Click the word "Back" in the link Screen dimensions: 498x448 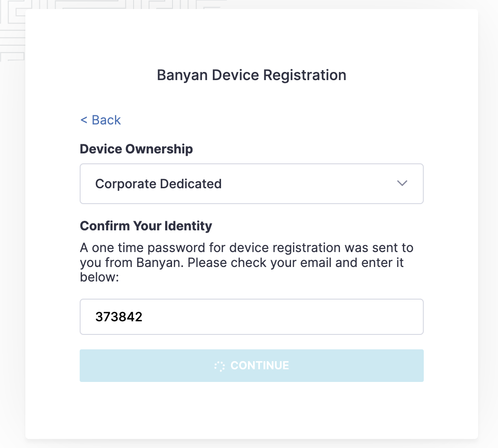[x=106, y=120]
